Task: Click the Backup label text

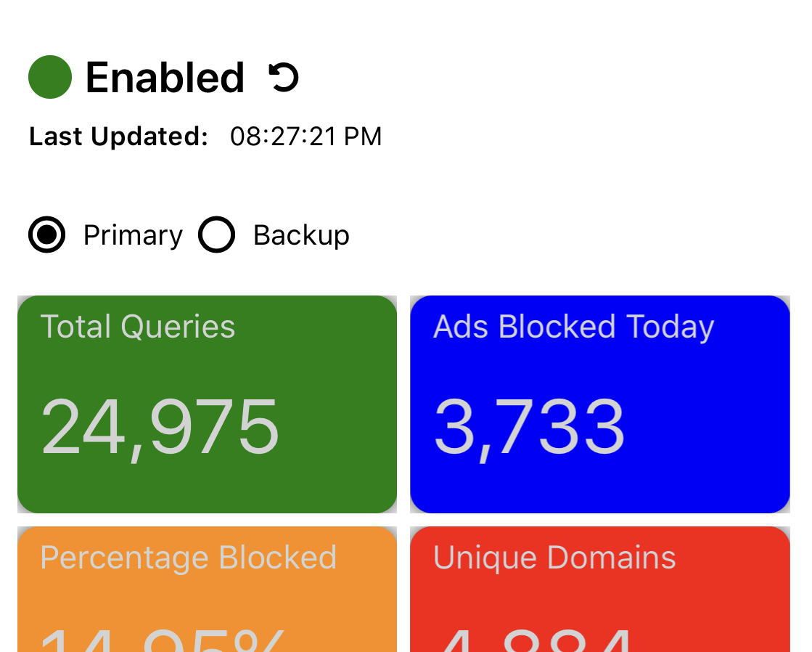Action: pyautogui.click(x=301, y=235)
